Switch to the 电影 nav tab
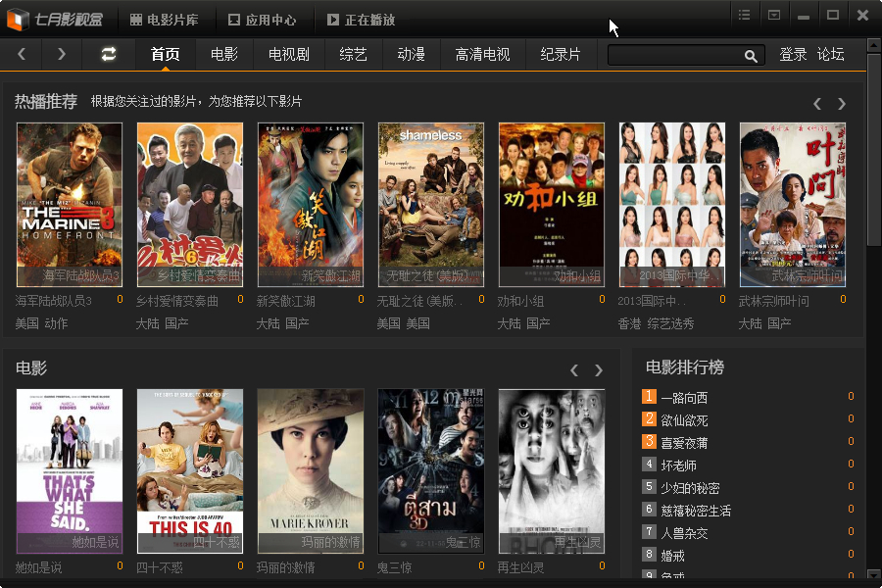 click(x=223, y=54)
